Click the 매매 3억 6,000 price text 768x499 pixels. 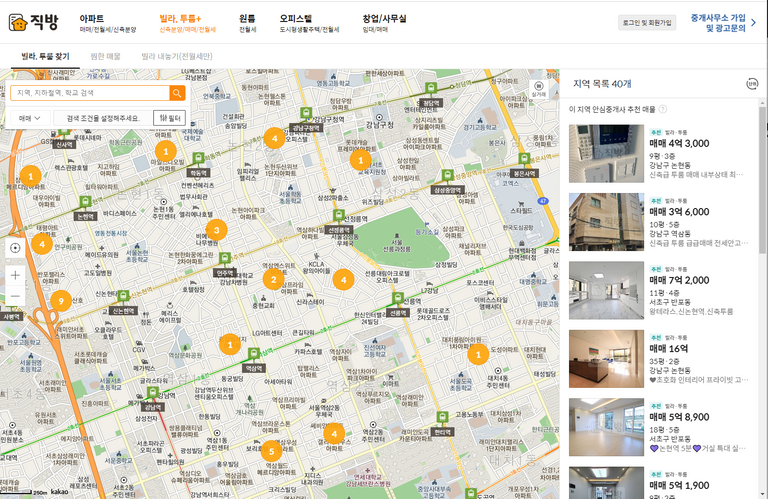click(x=679, y=212)
